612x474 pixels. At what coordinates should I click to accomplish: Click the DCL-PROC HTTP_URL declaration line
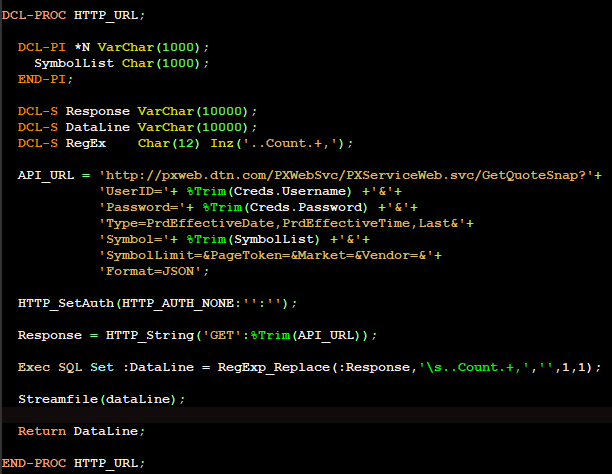[73, 15]
